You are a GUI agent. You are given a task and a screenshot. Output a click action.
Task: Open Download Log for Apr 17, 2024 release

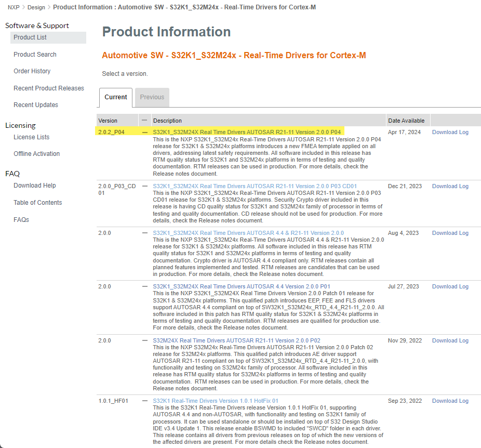pyautogui.click(x=450, y=133)
